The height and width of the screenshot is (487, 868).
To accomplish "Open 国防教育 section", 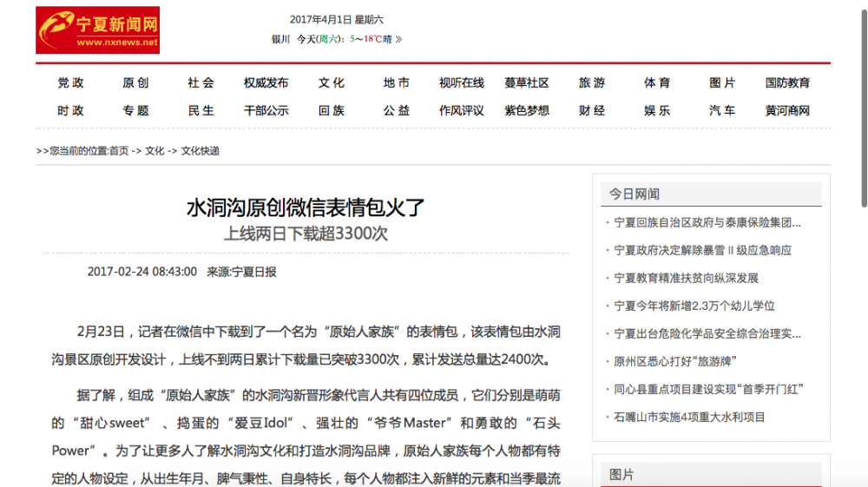I will click(788, 83).
